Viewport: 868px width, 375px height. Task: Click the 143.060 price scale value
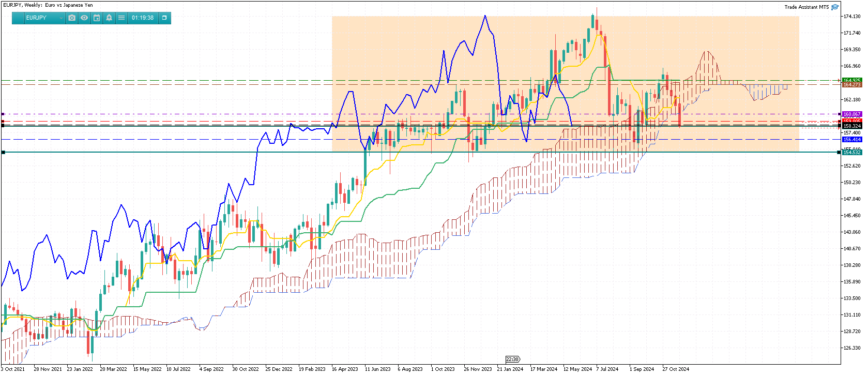click(852, 232)
